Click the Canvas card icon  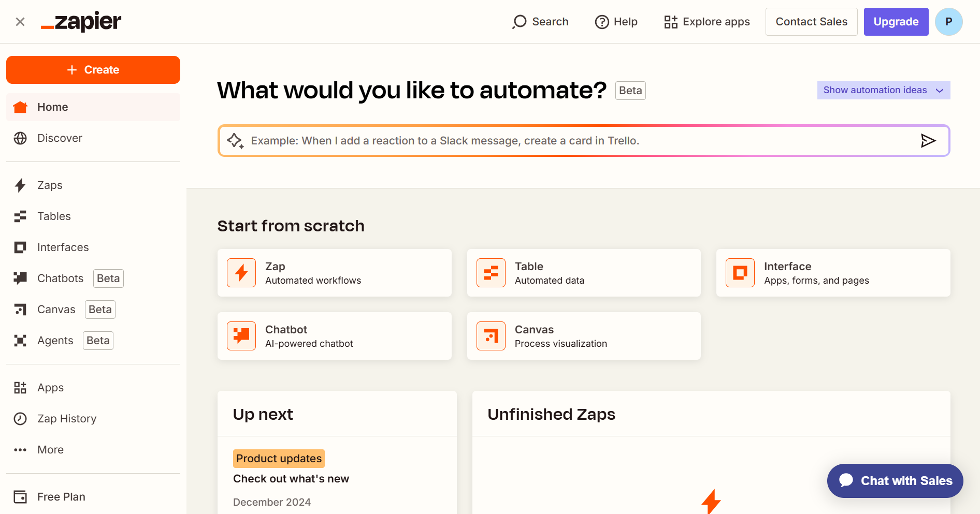[x=491, y=336]
